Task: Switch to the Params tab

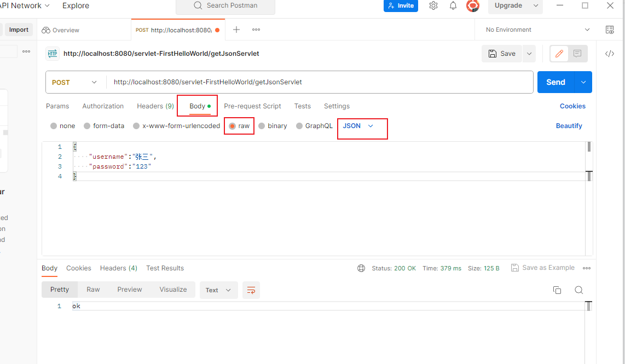Action: coord(57,106)
